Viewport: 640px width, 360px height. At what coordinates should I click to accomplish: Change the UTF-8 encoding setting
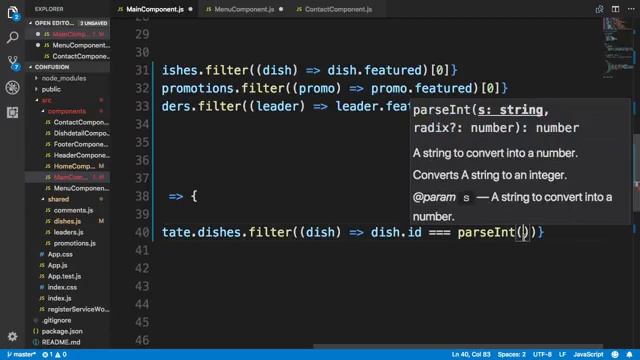tap(542, 354)
